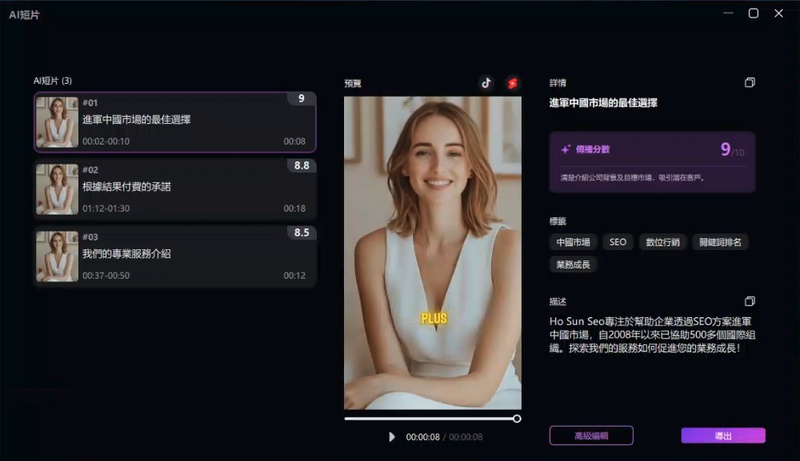Click the AI短片 (3) list heading

point(53,81)
